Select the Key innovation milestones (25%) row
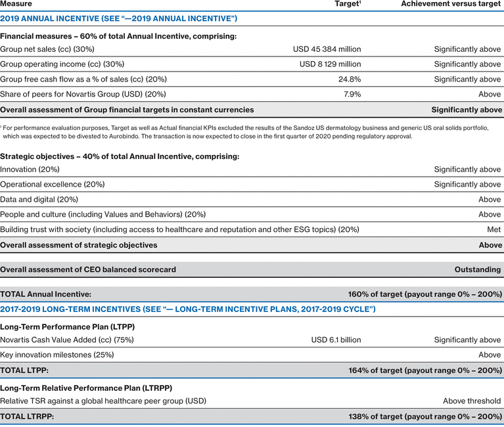The image size is (504, 427). pyautogui.click(x=57, y=355)
